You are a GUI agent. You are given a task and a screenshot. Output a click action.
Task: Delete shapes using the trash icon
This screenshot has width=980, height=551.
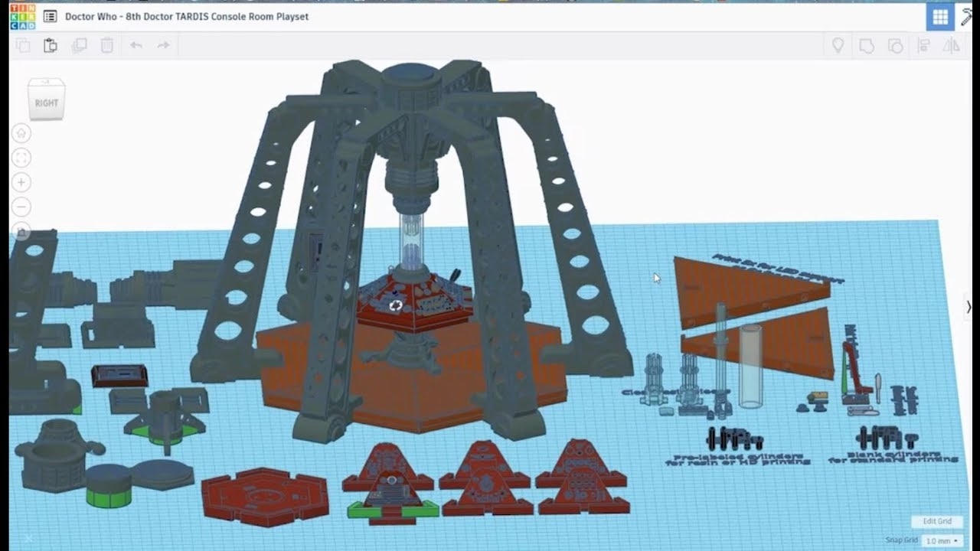tap(106, 45)
